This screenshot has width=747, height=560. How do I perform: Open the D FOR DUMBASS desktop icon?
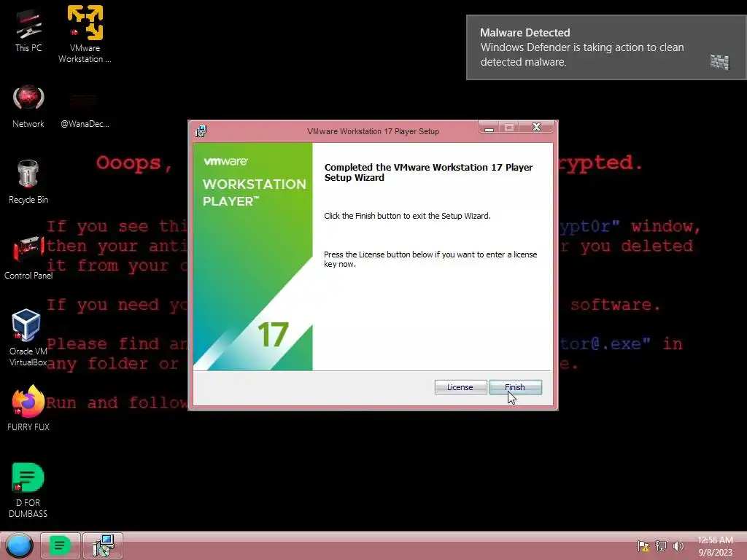coord(28,490)
